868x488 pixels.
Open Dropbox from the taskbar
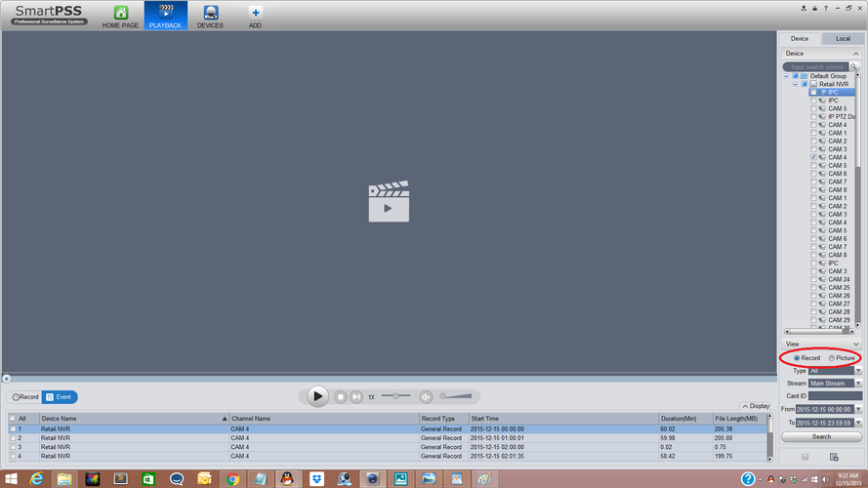pyautogui.click(x=317, y=478)
